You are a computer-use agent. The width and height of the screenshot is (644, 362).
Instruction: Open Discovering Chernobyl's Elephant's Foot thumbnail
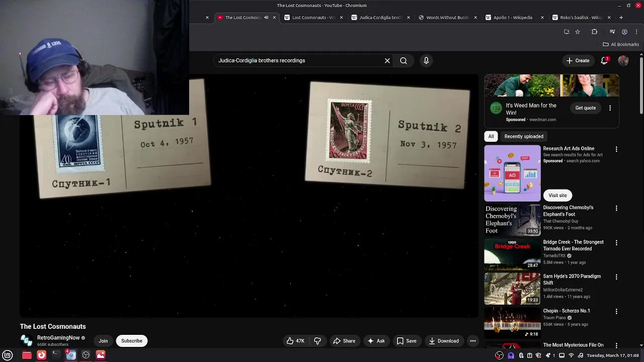click(512, 220)
